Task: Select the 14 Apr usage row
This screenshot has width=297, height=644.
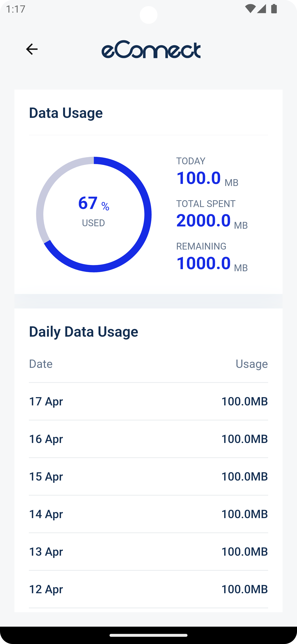Action: tap(148, 514)
